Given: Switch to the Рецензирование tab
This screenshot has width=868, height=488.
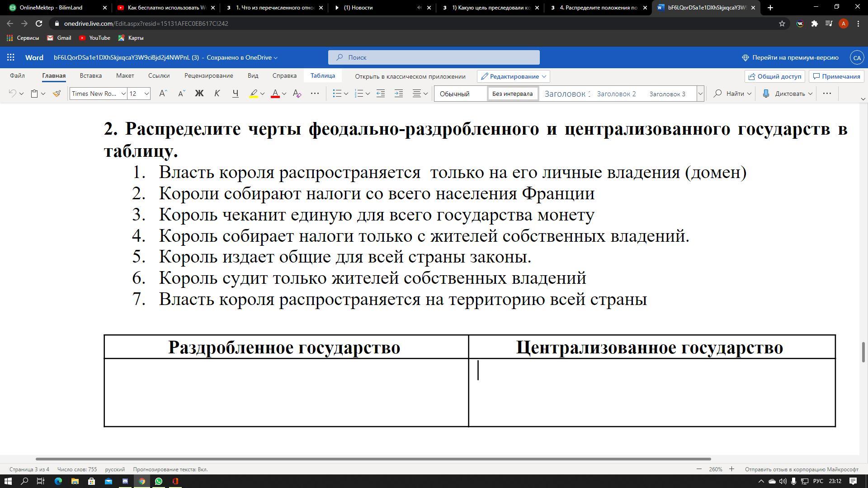Looking at the screenshot, I should [208, 75].
